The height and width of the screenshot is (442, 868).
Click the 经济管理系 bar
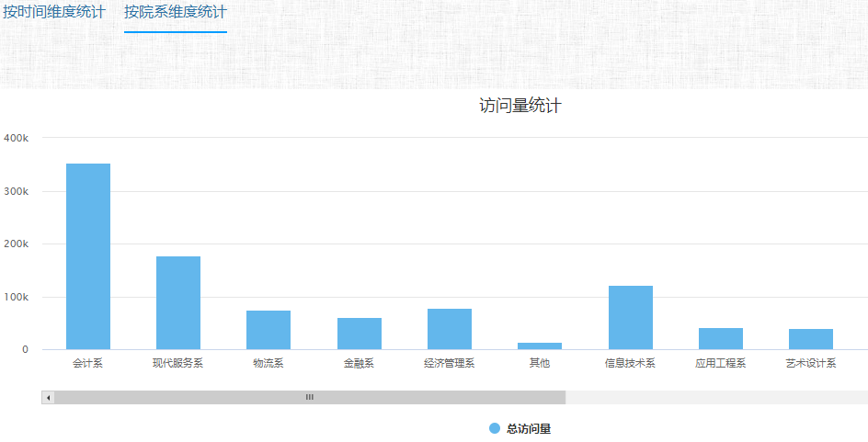pos(450,329)
